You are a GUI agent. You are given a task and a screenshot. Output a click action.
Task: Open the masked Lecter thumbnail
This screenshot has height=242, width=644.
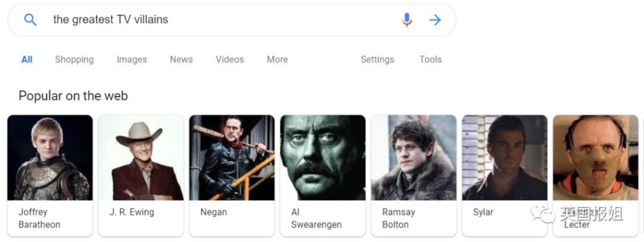point(596,157)
